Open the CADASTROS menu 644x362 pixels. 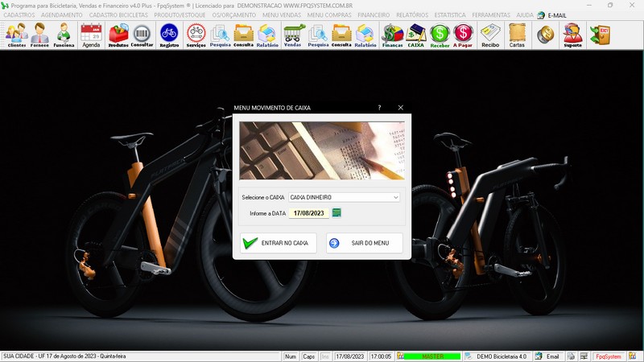click(x=19, y=14)
